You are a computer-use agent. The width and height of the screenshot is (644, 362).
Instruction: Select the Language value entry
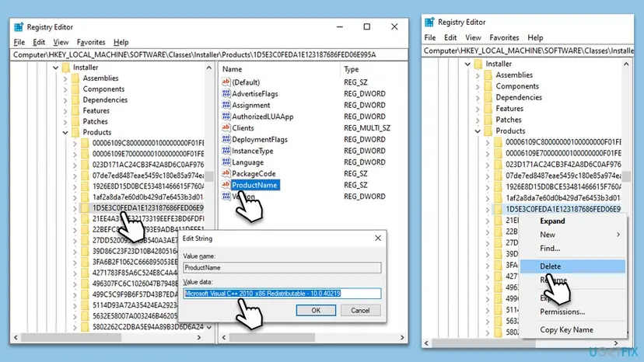[247, 162]
